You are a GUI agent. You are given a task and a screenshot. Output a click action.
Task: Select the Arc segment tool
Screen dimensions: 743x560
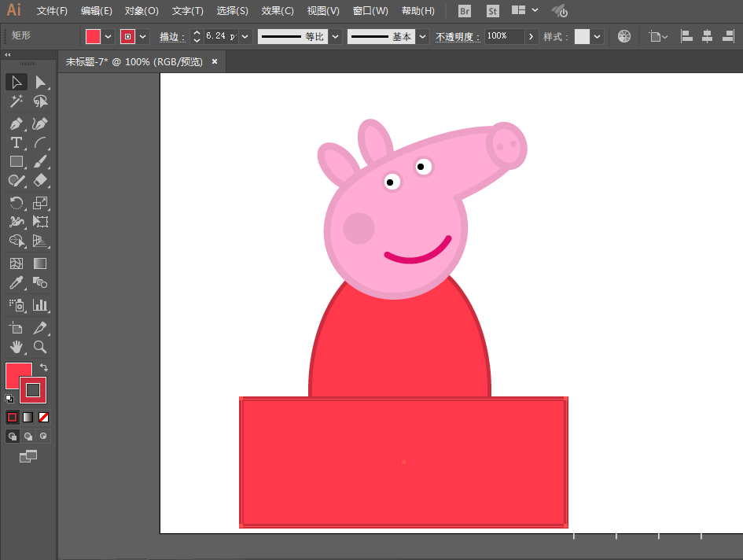click(40, 142)
